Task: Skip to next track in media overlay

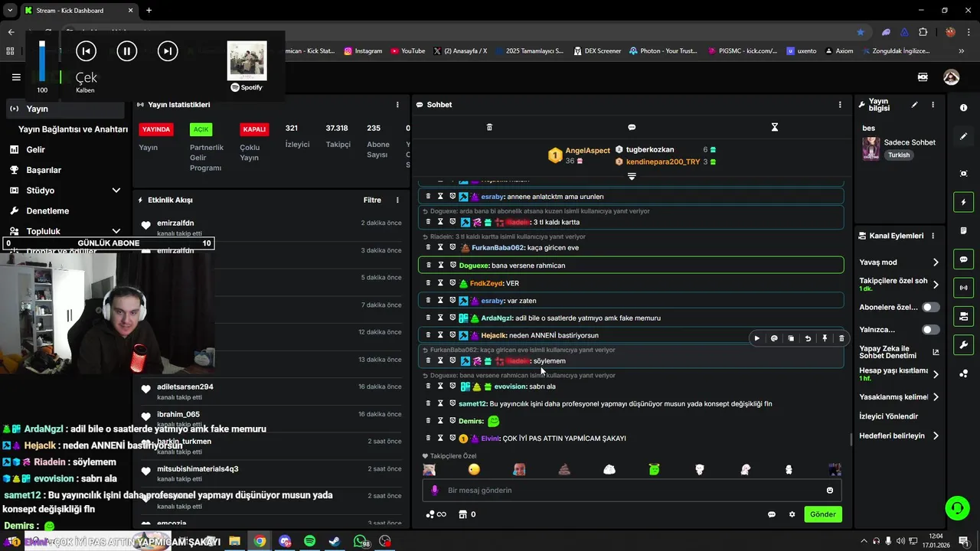Action: [167, 51]
